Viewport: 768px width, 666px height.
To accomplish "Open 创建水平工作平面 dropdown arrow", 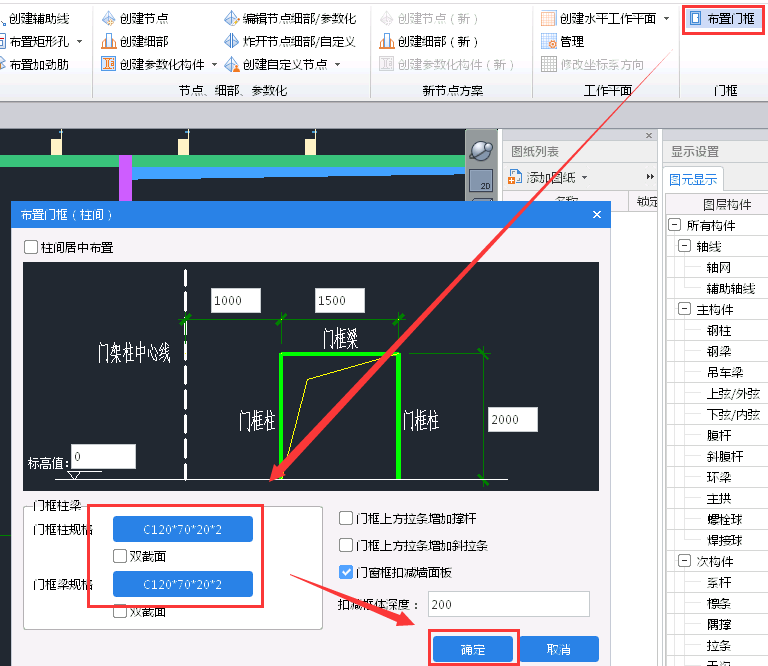I will click(x=666, y=19).
